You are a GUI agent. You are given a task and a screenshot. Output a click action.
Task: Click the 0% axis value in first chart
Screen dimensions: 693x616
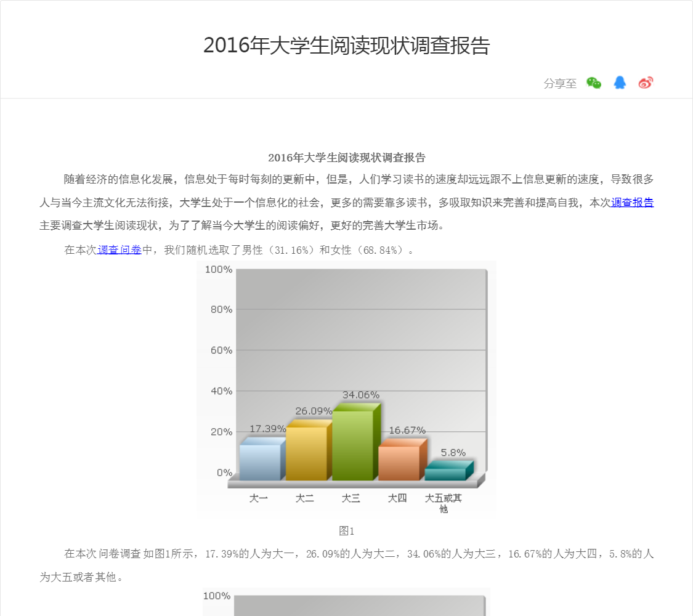pyautogui.click(x=224, y=473)
